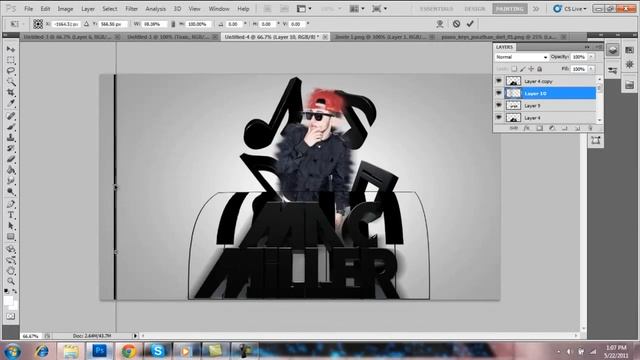The height and width of the screenshot is (360, 640).
Task: Select the 3D Object Rotate tool
Action: coord(11,249)
